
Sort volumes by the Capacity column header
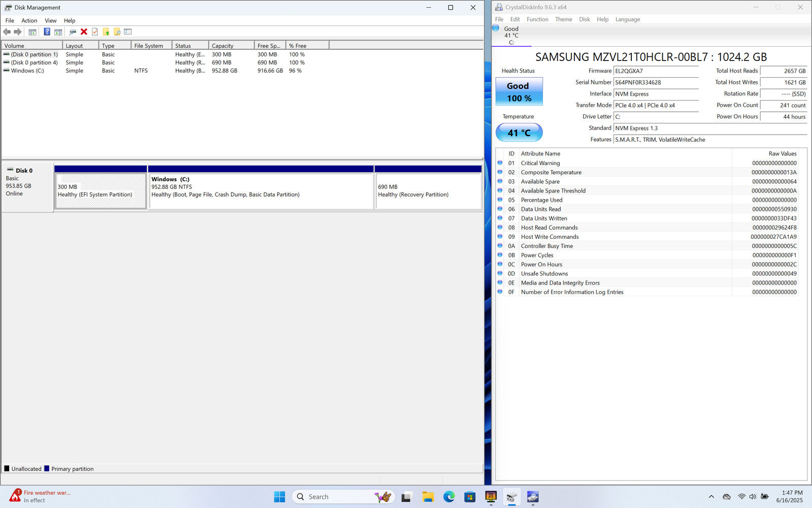coord(222,46)
